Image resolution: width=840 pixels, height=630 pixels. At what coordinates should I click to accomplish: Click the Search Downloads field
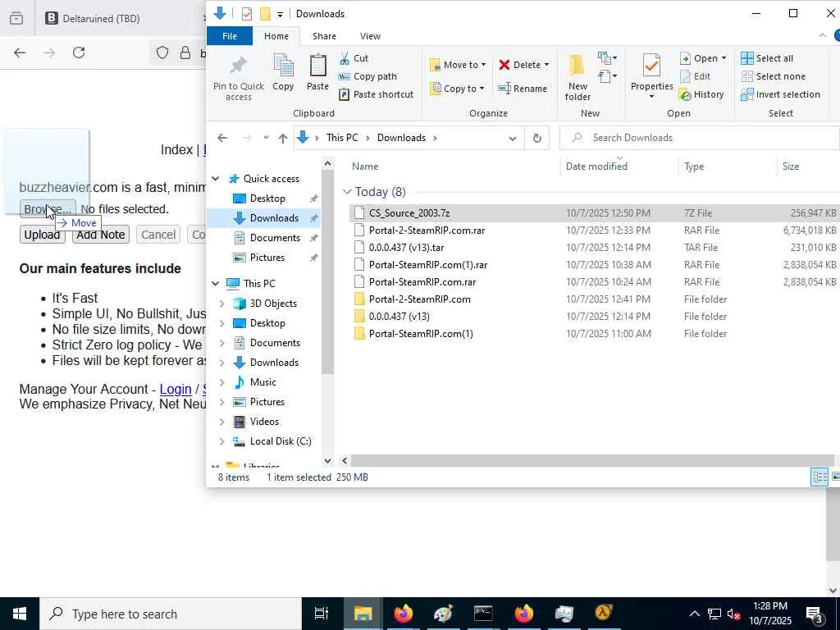[x=699, y=138]
